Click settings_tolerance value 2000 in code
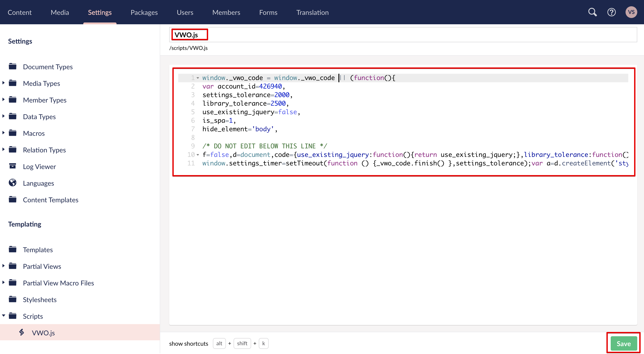The height and width of the screenshot is (354, 644). [281, 95]
